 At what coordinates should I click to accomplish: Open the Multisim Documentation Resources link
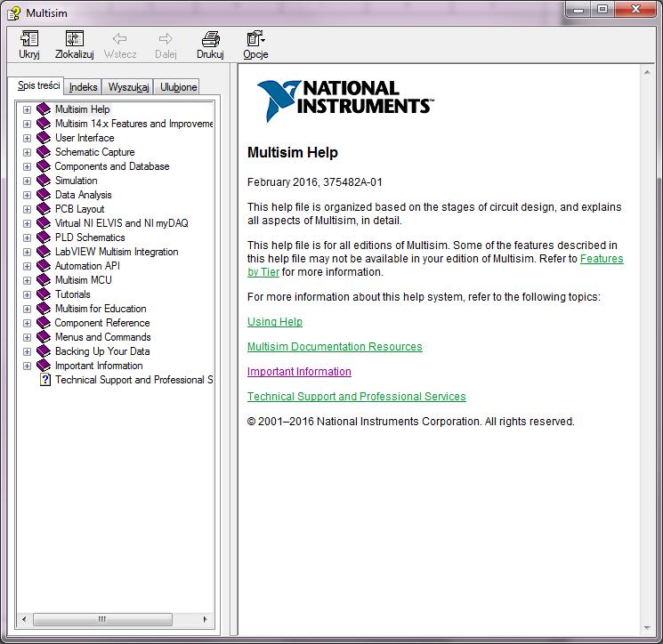(x=335, y=347)
